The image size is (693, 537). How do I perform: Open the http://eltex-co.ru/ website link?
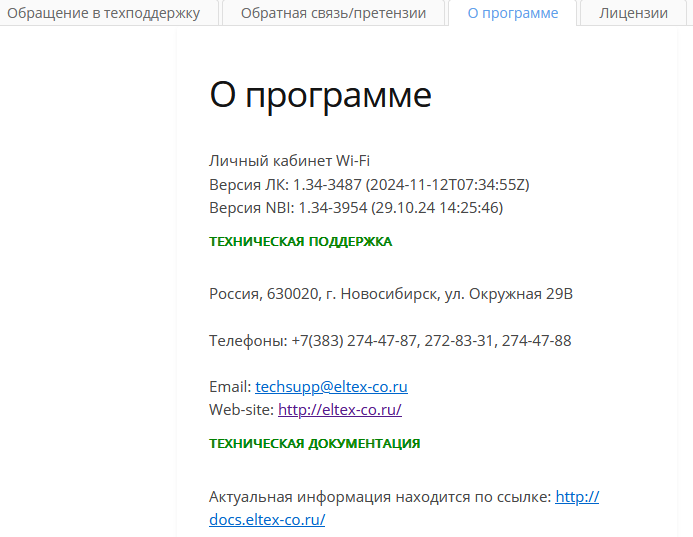tap(340, 410)
